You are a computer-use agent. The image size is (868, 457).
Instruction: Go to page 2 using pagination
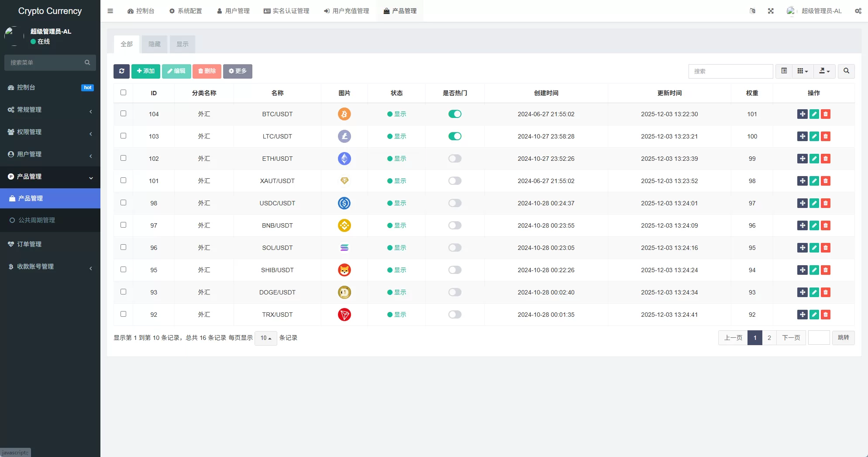coord(769,338)
